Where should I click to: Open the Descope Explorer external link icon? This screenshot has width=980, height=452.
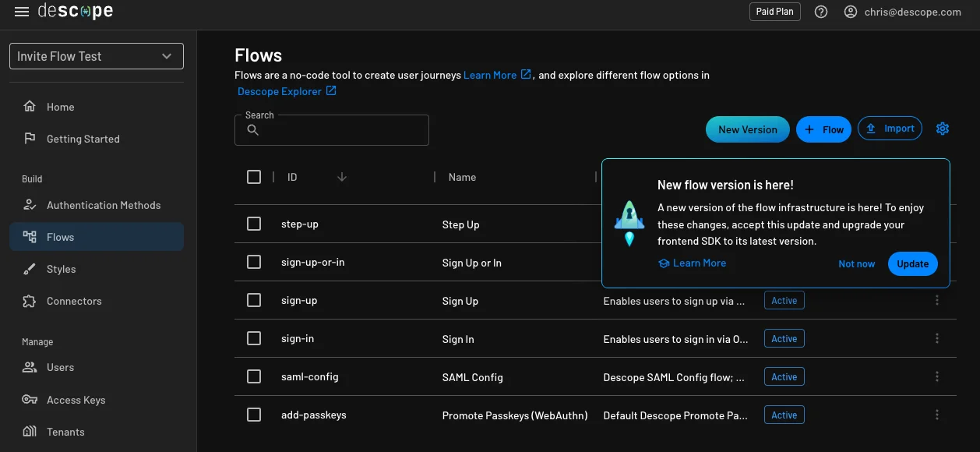point(331,90)
